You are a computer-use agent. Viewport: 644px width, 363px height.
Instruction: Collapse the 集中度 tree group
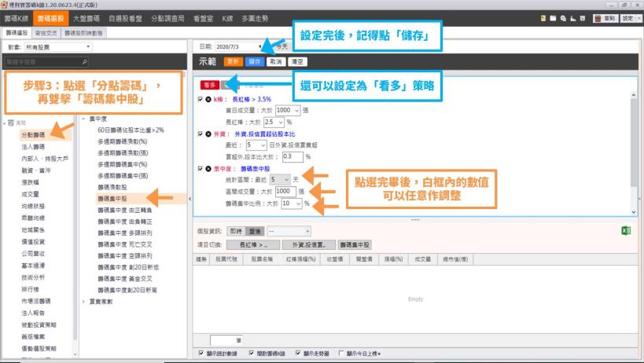pos(83,119)
